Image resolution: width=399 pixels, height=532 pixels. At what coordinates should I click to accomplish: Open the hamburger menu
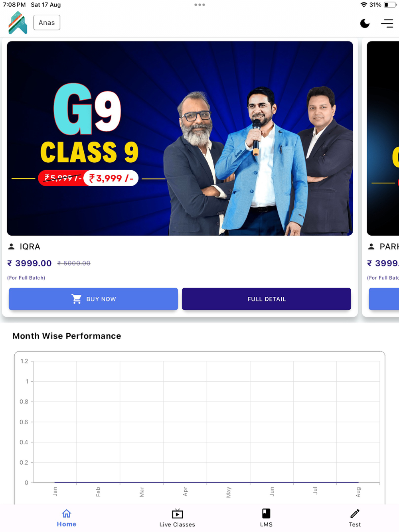point(387,24)
